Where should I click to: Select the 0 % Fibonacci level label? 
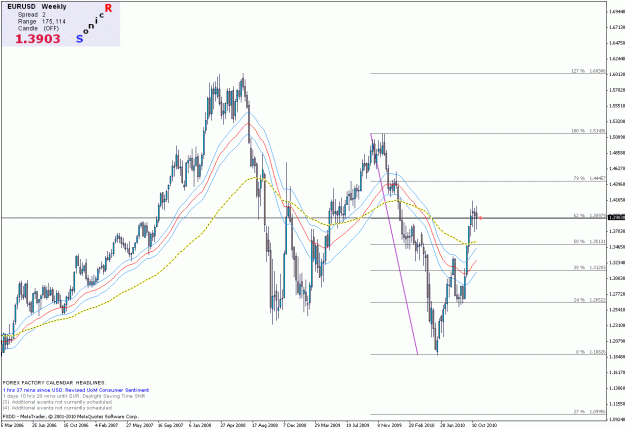(590, 352)
